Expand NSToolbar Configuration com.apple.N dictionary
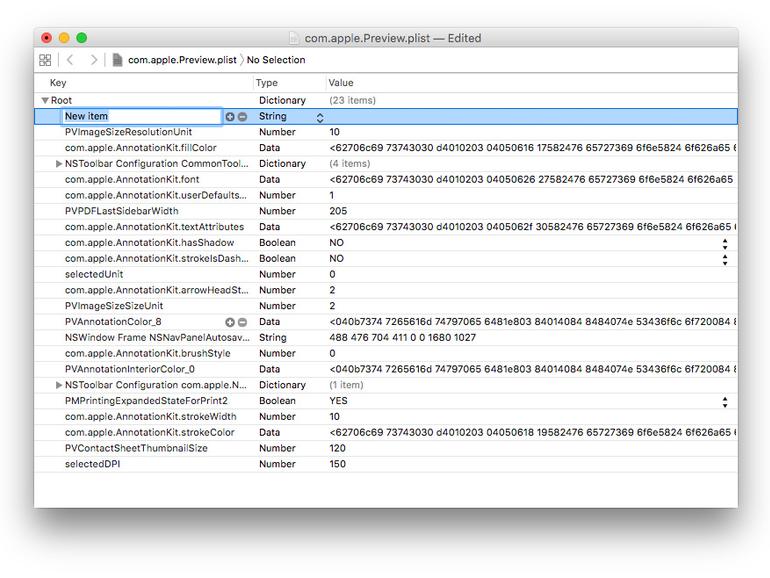This screenshot has height=578, width=770. coord(59,385)
